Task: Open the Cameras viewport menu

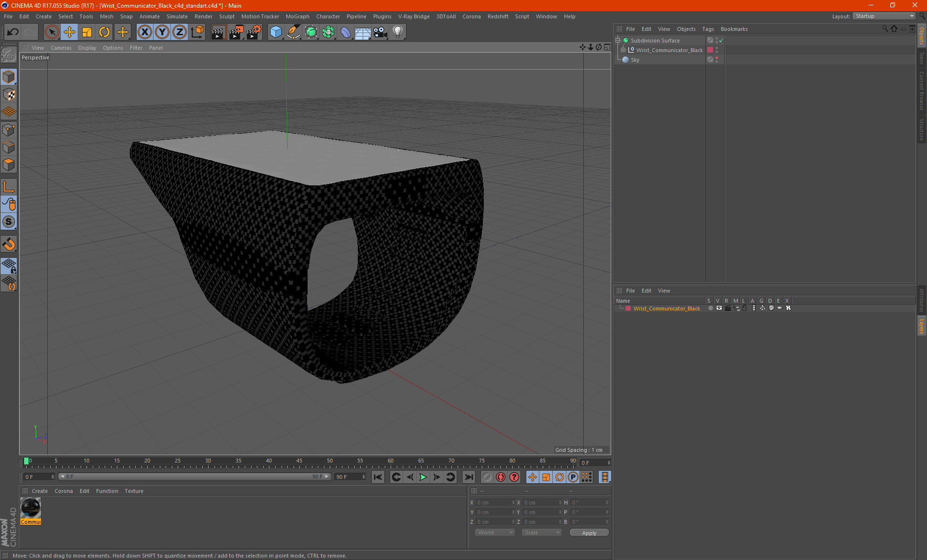Action: click(x=61, y=48)
